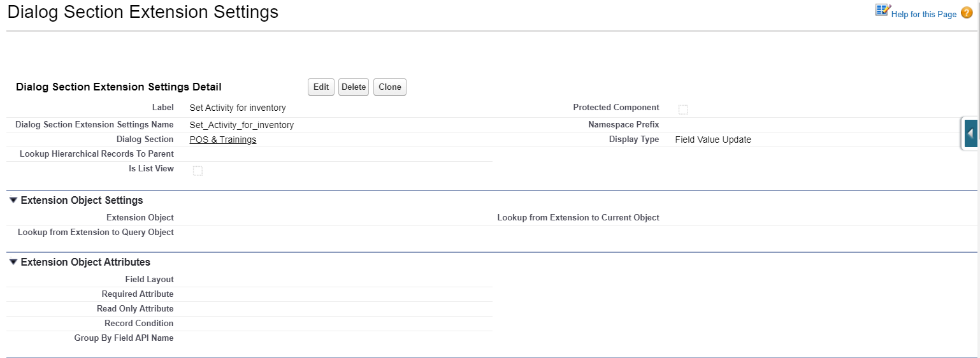The image size is (980, 358).
Task: Open the right sidebar arrow handle
Action: click(x=970, y=134)
